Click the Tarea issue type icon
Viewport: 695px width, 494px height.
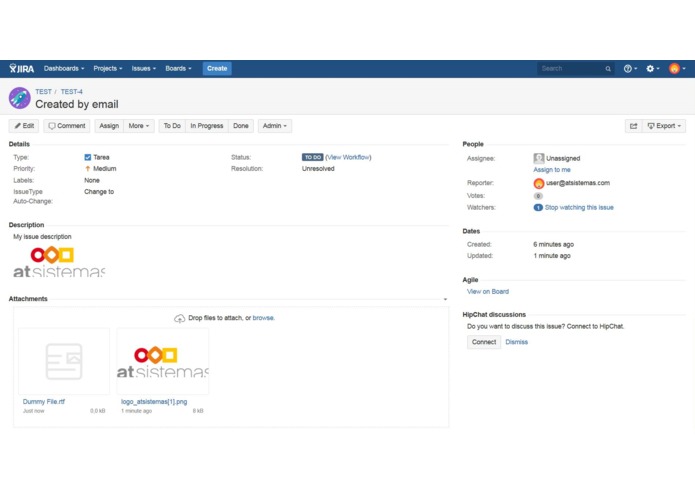coord(87,157)
